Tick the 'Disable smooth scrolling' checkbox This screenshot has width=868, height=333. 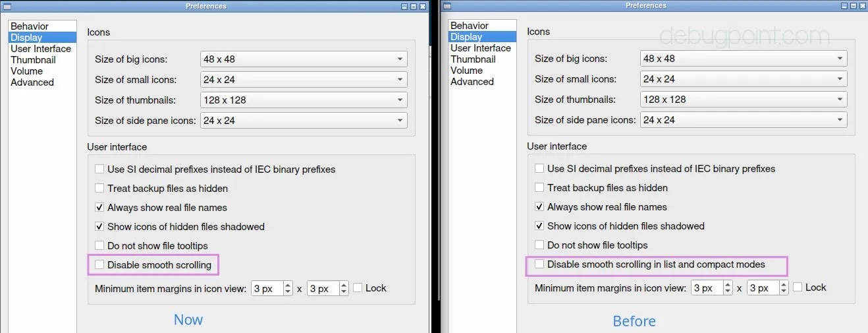(x=99, y=265)
